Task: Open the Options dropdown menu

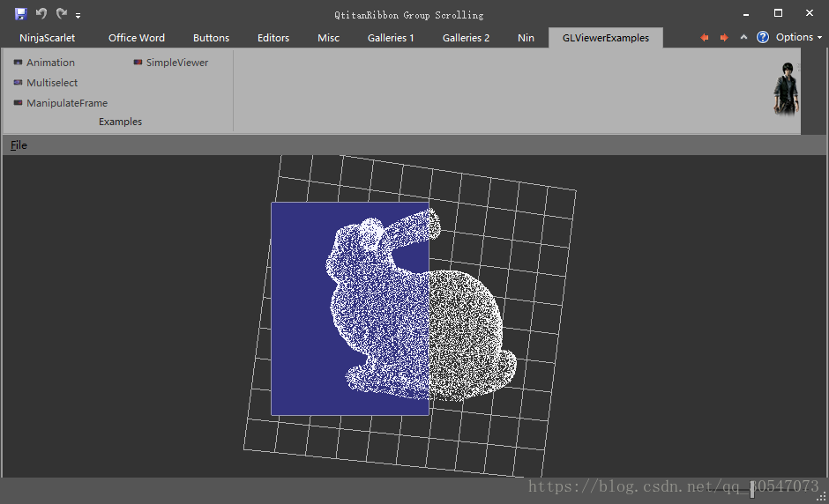Action: 799,37
